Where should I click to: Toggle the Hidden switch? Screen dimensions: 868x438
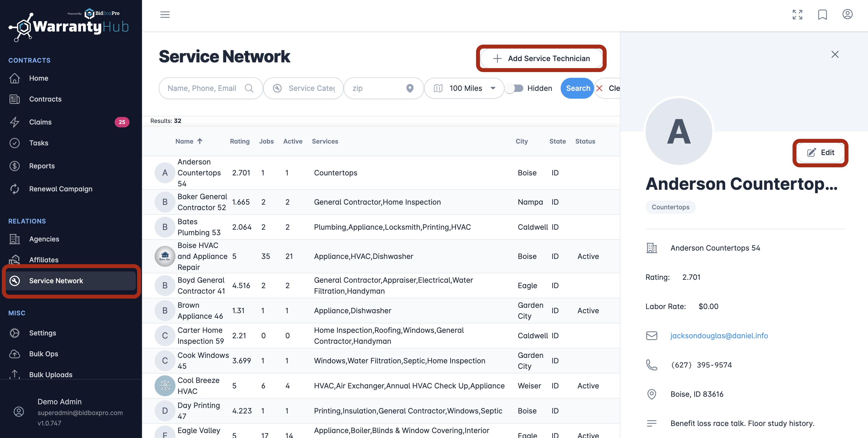pos(514,88)
